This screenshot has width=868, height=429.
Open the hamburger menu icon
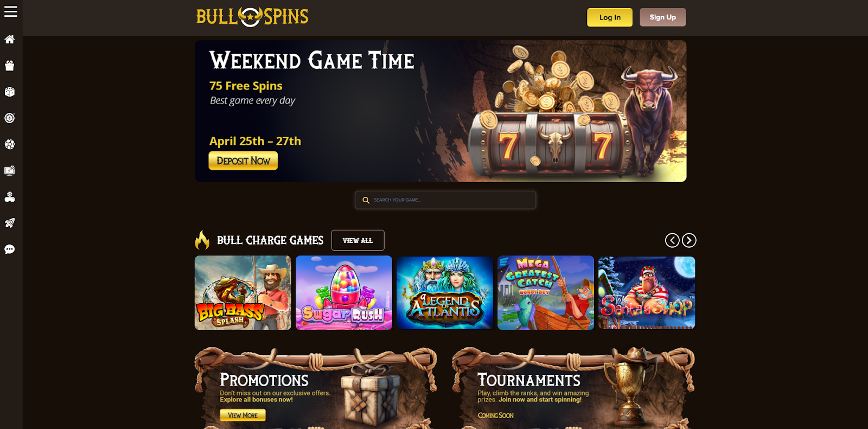click(x=11, y=11)
